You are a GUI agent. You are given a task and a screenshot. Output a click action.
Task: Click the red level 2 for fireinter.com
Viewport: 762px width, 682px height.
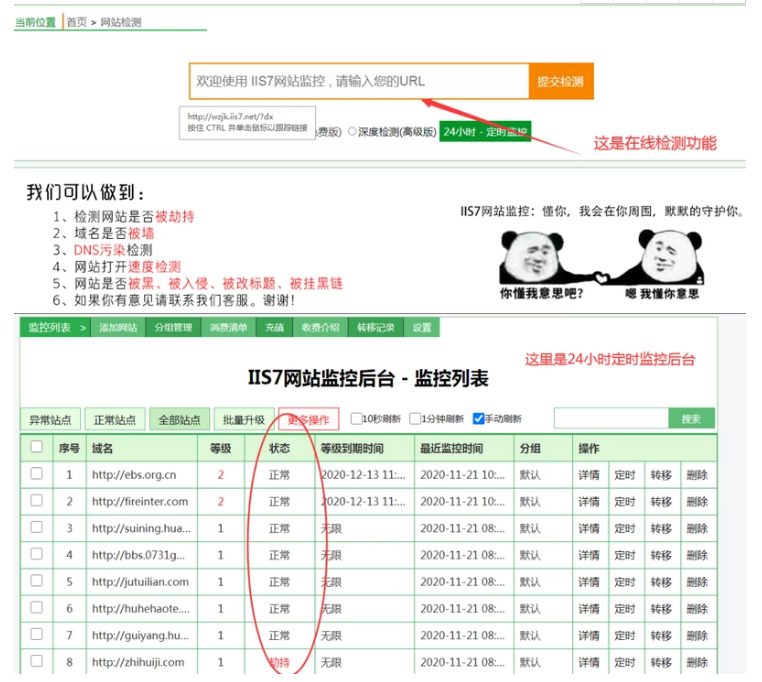pos(221,502)
